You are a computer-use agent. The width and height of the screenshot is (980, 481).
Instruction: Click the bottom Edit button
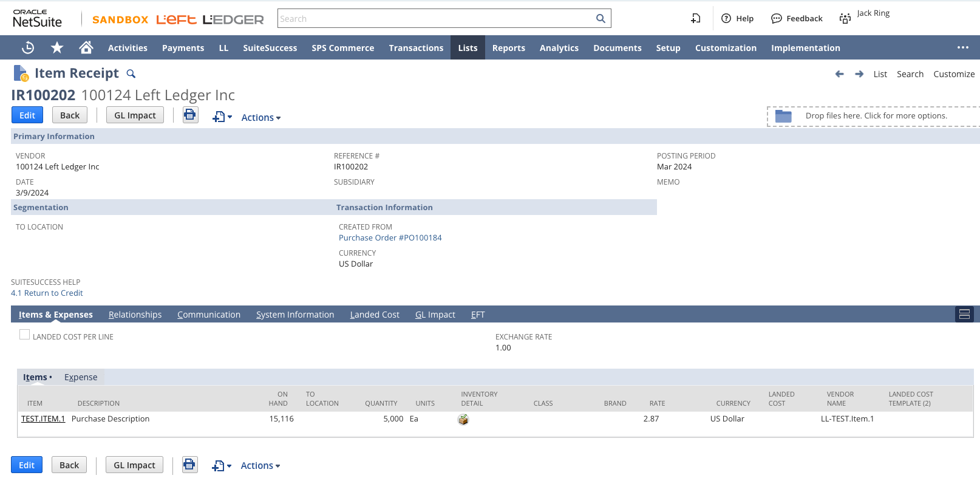point(27,465)
